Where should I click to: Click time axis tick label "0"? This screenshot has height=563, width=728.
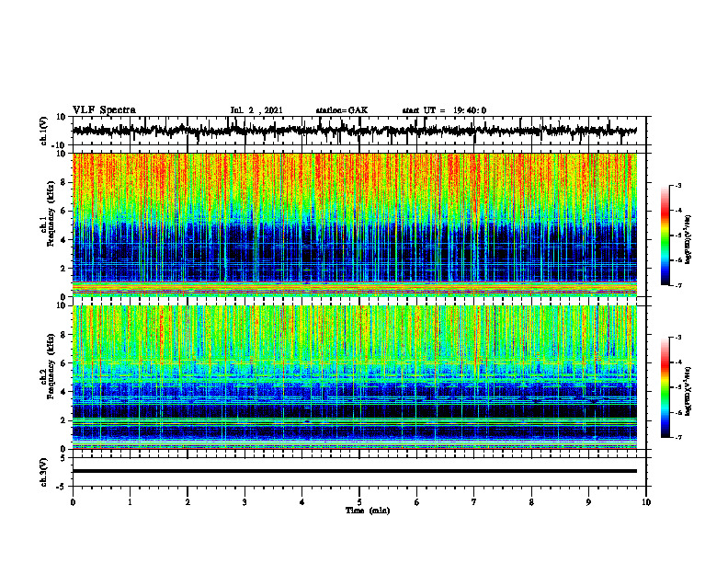(x=73, y=502)
